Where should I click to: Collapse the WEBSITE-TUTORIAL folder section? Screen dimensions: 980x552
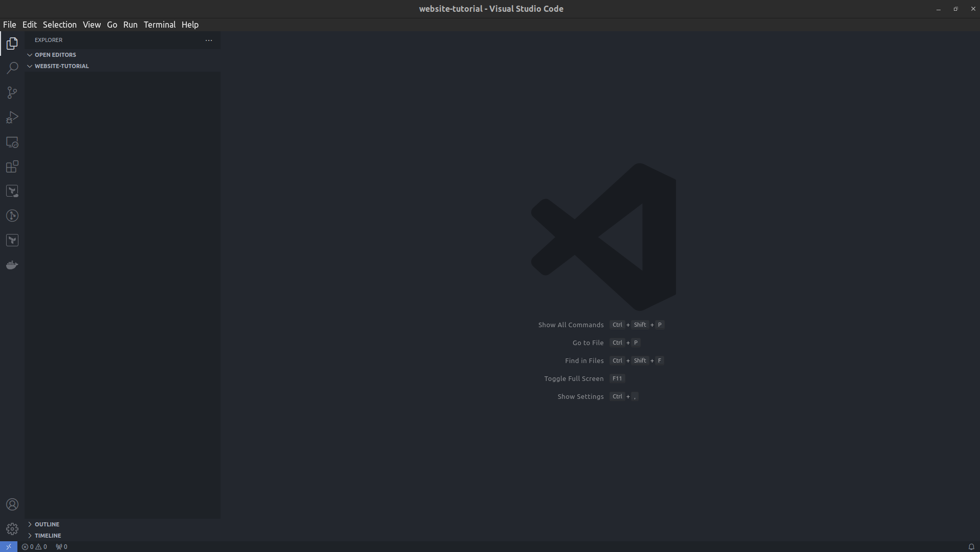pos(123,66)
